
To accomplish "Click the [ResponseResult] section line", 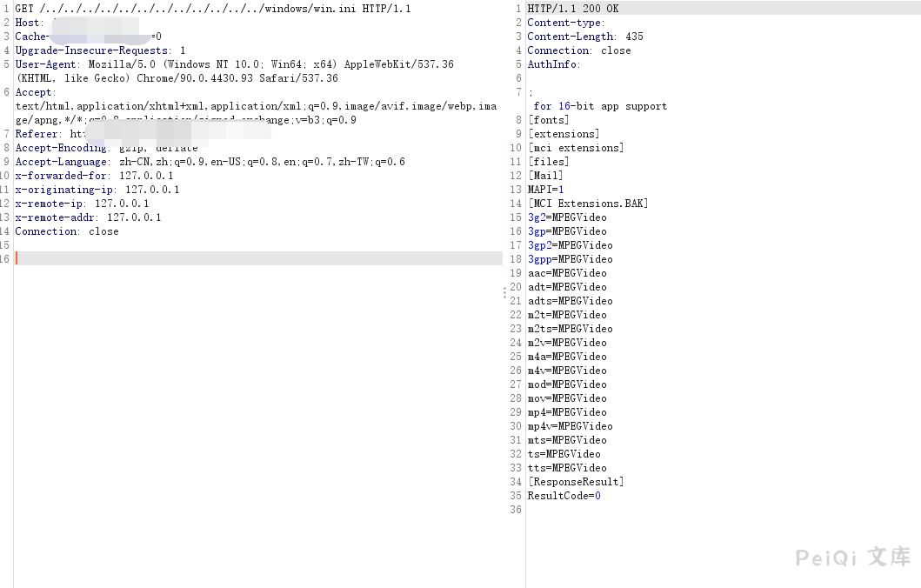I will 576,482.
